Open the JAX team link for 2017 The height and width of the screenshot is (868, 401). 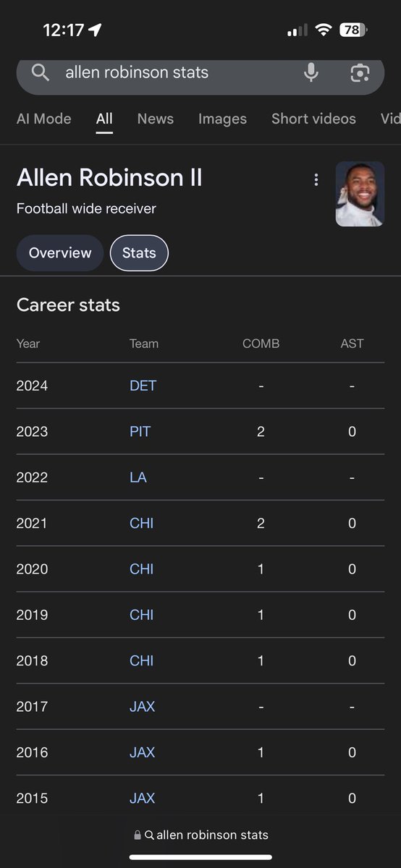click(142, 707)
